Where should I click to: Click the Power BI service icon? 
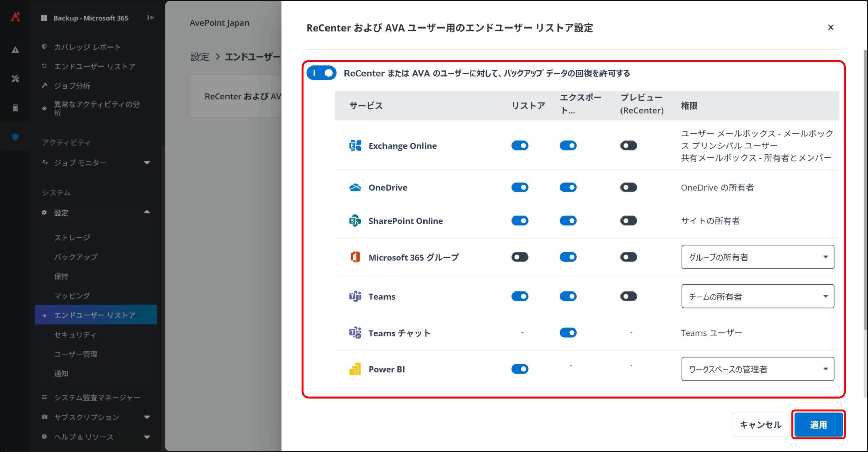[x=355, y=369]
